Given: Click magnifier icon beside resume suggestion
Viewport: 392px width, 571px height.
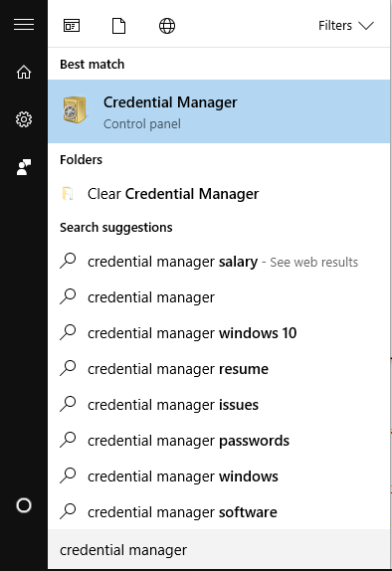Looking at the screenshot, I should click(x=68, y=368).
